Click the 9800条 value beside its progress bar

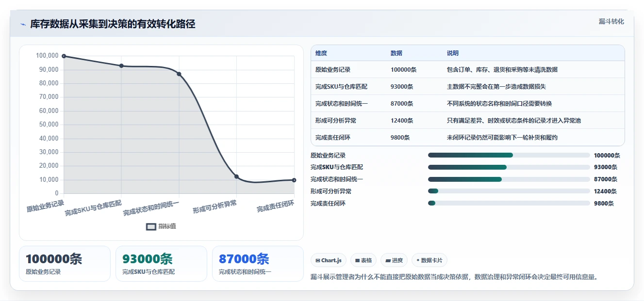[604, 204]
